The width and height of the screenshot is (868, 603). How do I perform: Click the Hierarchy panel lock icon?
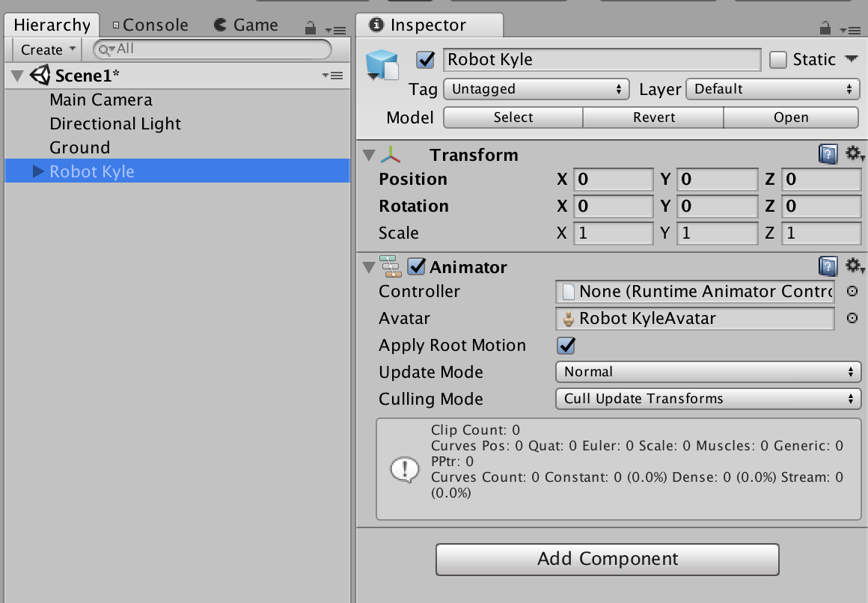pos(310,28)
